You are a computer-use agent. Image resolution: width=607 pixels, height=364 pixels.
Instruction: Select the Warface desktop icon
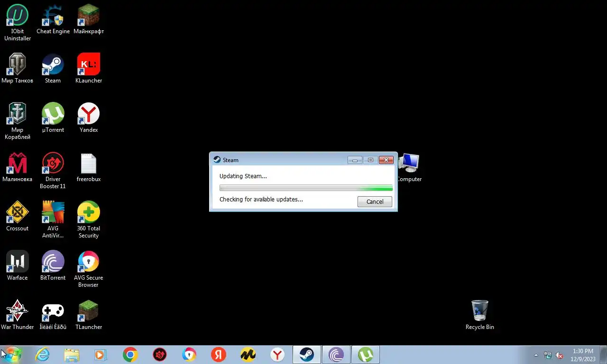coord(18,265)
